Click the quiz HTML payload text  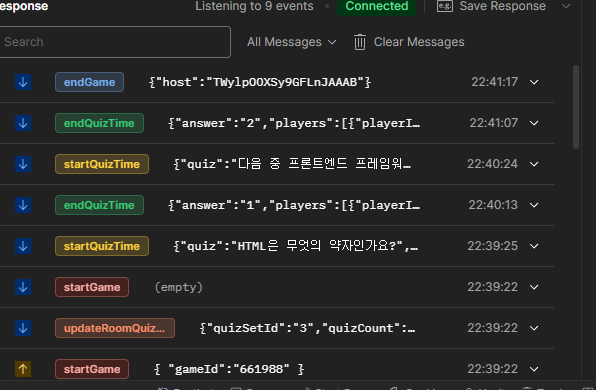[295, 246]
